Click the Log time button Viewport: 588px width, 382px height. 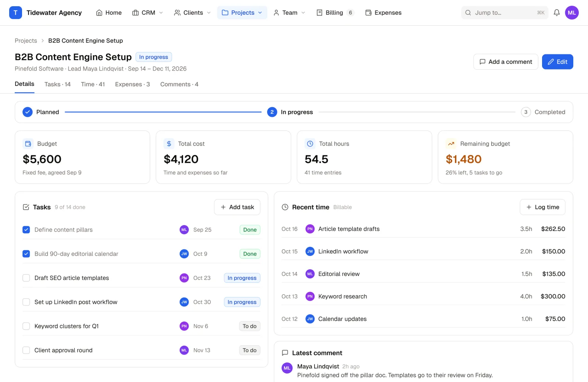[x=542, y=207]
